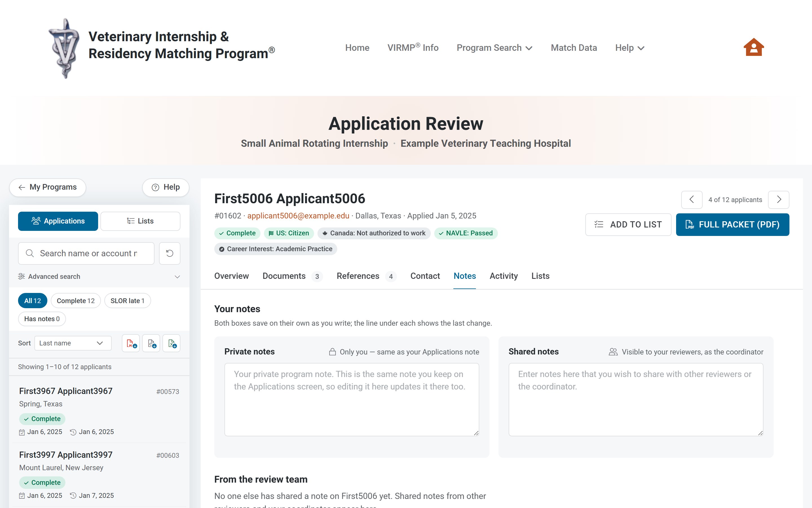Click the lock icon on Private notes
812x508 pixels.
332,352
